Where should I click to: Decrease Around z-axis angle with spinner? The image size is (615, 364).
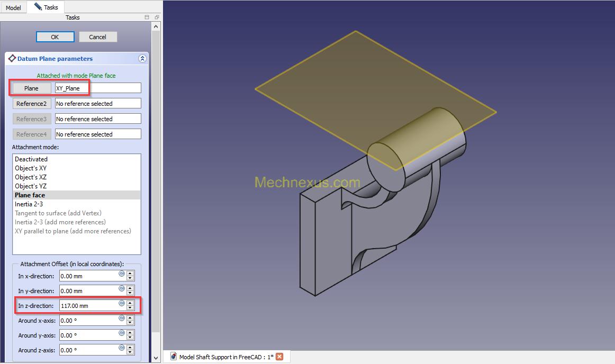click(x=130, y=352)
